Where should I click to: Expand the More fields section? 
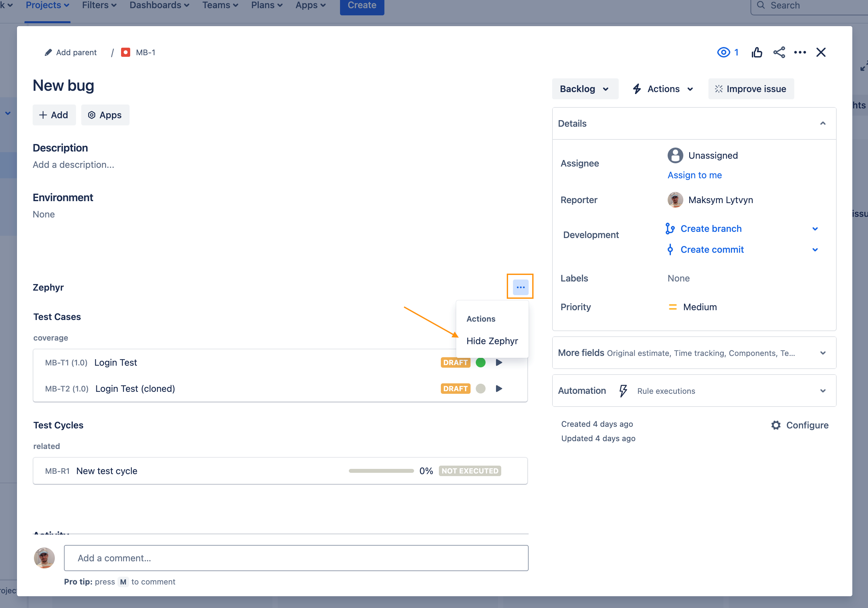[823, 353]
